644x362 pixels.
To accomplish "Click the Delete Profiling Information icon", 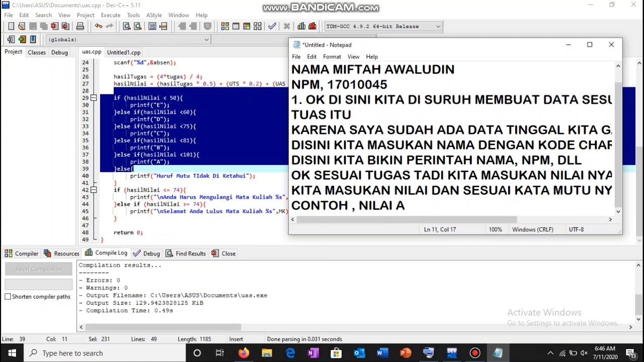I will tap(312, 26).
